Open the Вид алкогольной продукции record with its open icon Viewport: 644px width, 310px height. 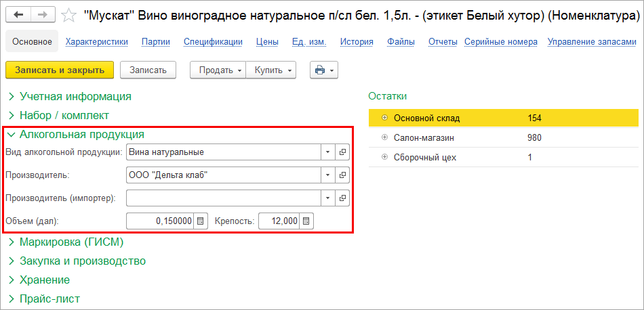[342, 152]
